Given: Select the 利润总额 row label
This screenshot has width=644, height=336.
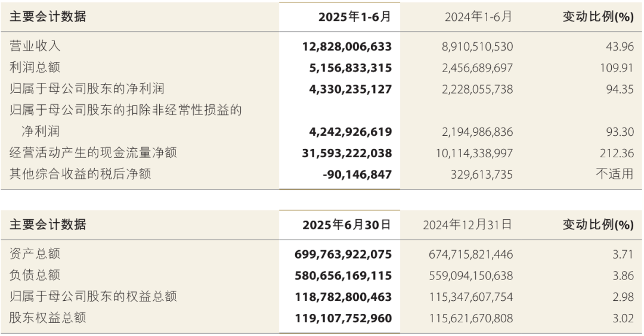Looking at the screenshot, I should pos(35,67).
